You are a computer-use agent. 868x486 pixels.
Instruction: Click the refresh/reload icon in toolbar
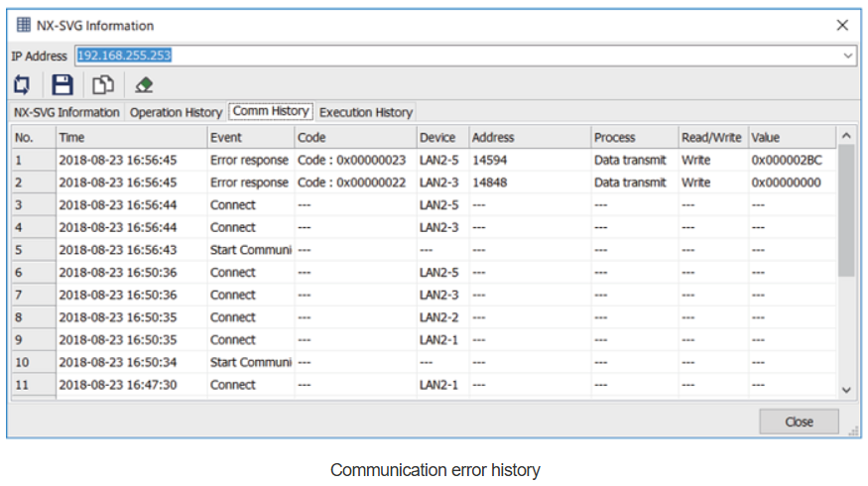(23, 85)
